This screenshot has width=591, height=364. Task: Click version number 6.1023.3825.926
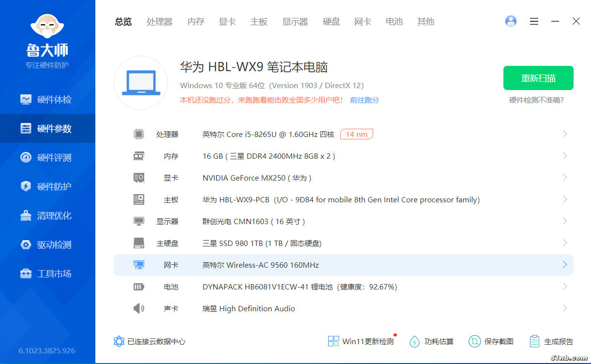point(47,350)
